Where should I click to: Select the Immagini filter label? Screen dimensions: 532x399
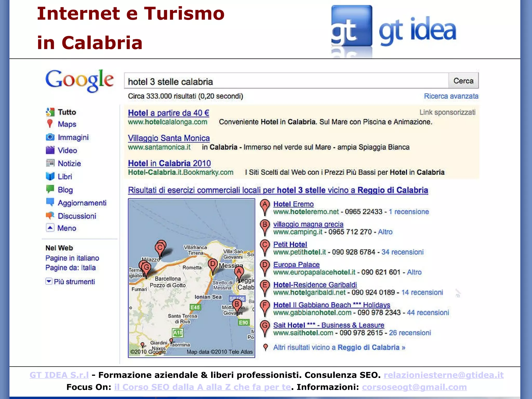coord(73,137)
